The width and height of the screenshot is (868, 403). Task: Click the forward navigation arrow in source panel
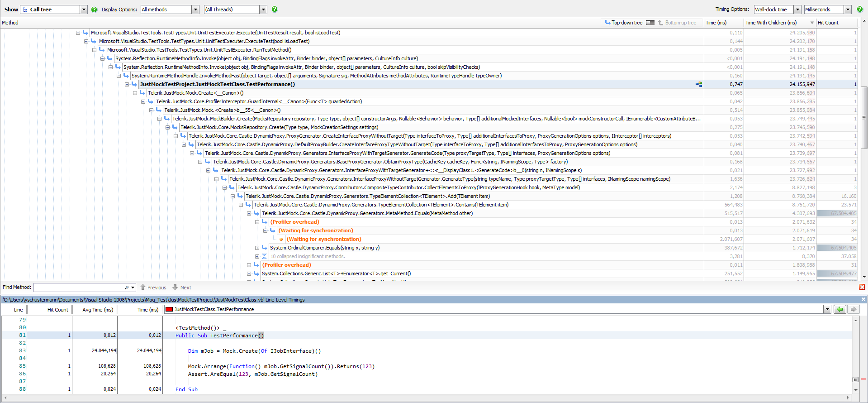(854, 309)
